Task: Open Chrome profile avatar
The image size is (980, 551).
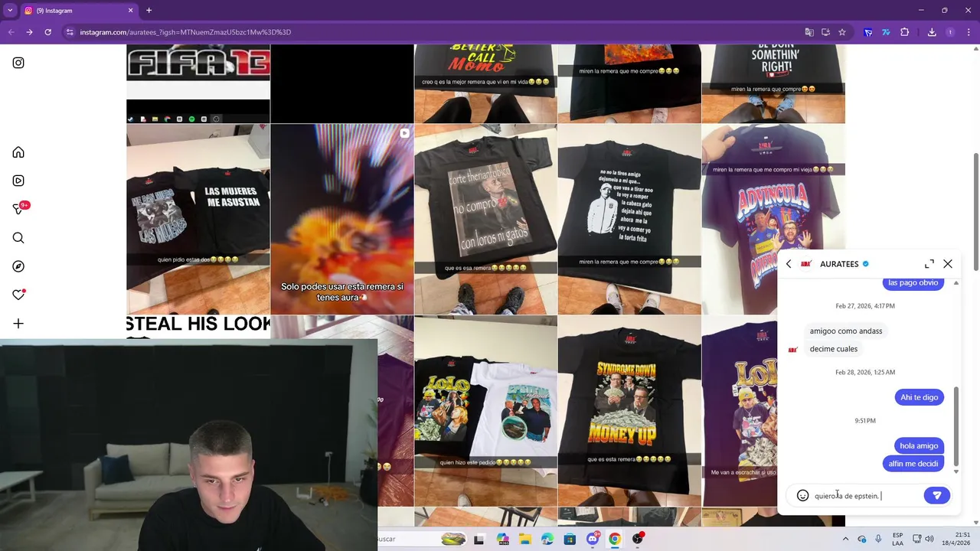Action: [x=950, y=32]
